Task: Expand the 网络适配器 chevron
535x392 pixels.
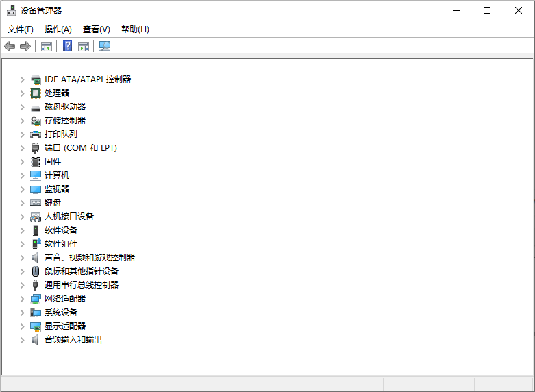Action: tap(22, 299)
